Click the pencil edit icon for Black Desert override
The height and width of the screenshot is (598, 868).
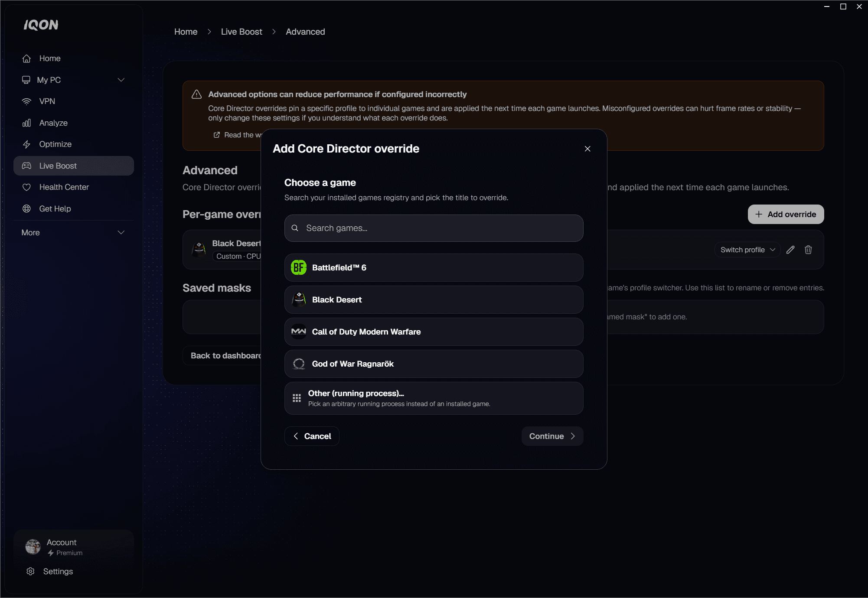click(790, 250)
